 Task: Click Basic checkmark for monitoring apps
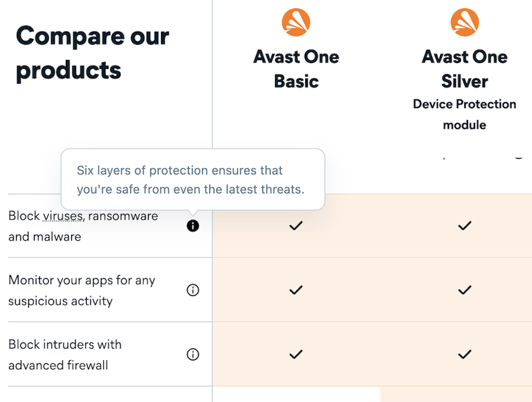(x=296, y=290)
